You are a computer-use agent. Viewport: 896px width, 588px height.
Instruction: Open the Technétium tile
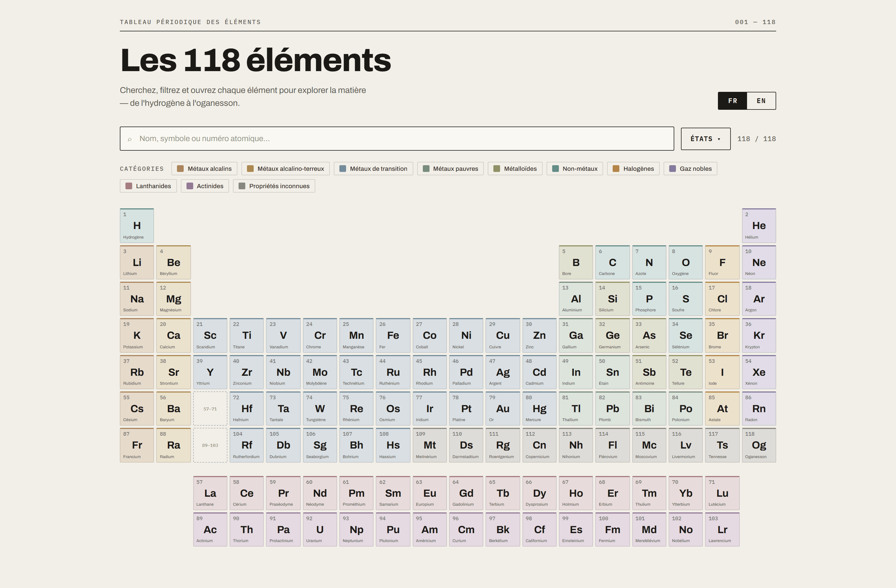click(x=356, y=372)
